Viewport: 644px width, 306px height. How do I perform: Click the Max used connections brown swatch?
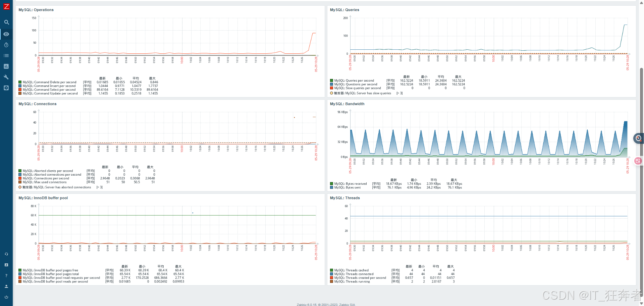(20, 182)
